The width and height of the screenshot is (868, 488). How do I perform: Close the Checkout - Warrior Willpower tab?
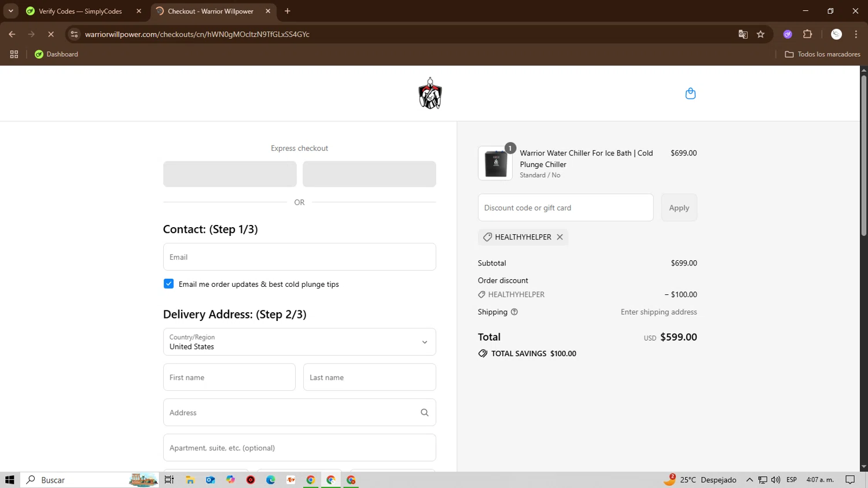click(x=268, y=11)
